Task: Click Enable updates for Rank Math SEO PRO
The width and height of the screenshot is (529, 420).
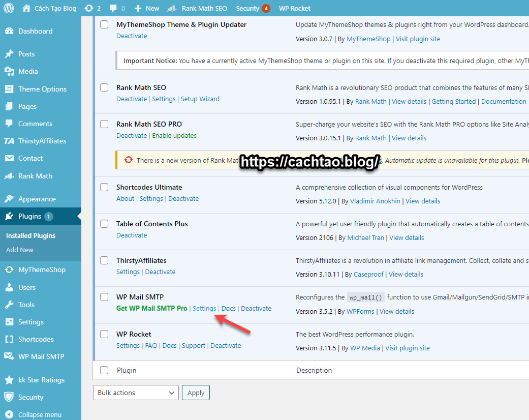Action: tap(174, 135)
